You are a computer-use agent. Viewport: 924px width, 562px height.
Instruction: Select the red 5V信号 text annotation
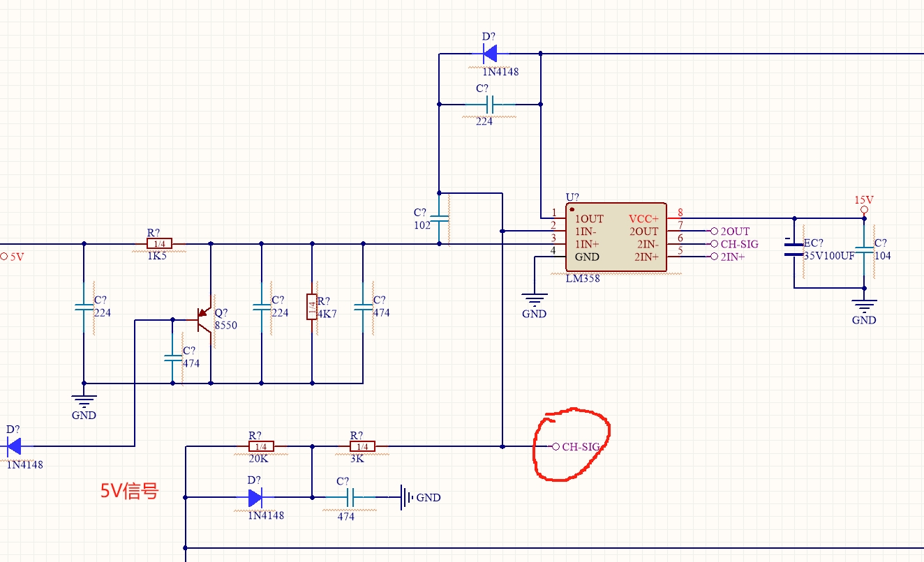coord(129,492)
